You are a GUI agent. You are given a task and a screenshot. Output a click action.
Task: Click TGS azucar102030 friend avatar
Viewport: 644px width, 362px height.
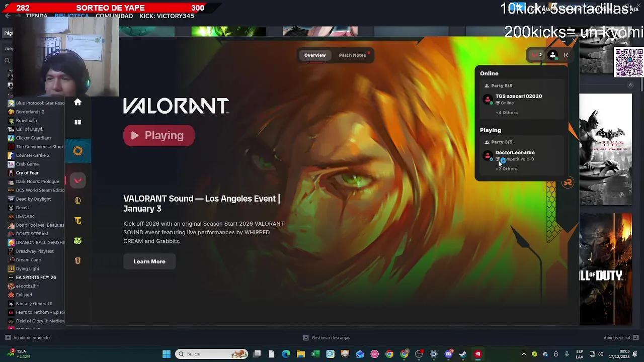pos(487,99)
